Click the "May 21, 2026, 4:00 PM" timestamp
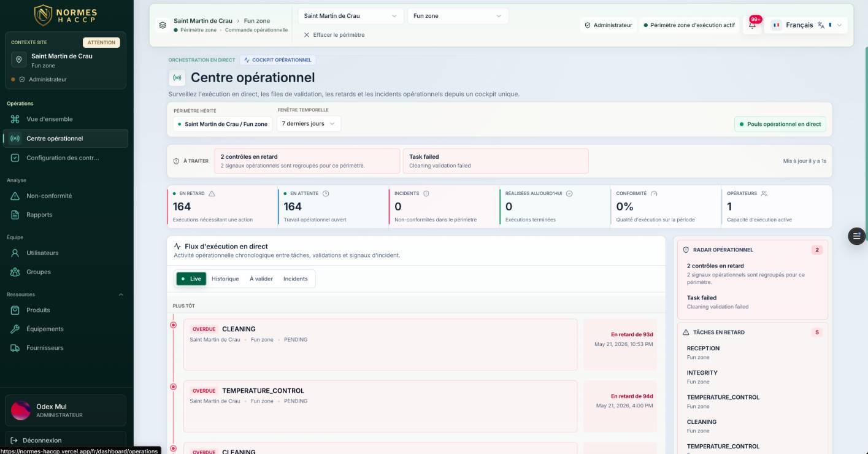This screenshot has height=454, width=868. [x=624, y=406]
